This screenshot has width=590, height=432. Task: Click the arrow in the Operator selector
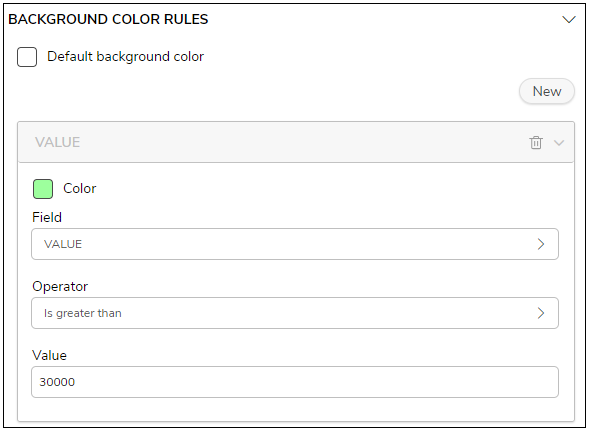tap(541, 313)
